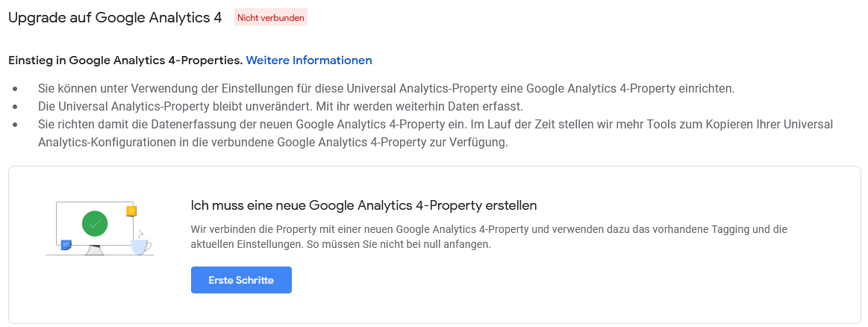Viewport: 868px width, 327px height.
Task: Click the line ending with nicht bei null anfangen
Action: point(341,245)
